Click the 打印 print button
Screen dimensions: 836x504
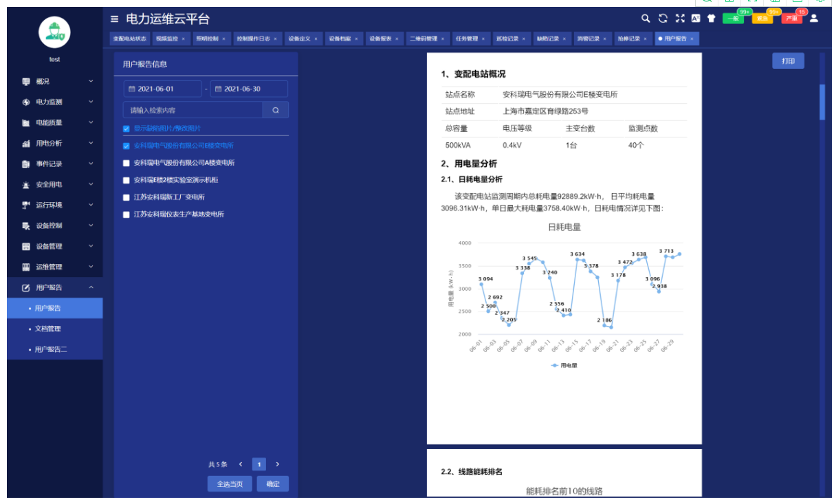(x=788, y=61)
